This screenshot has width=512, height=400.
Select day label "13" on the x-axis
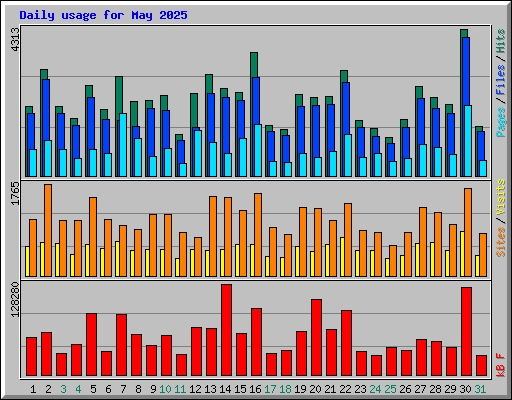[x=210, y=389]
